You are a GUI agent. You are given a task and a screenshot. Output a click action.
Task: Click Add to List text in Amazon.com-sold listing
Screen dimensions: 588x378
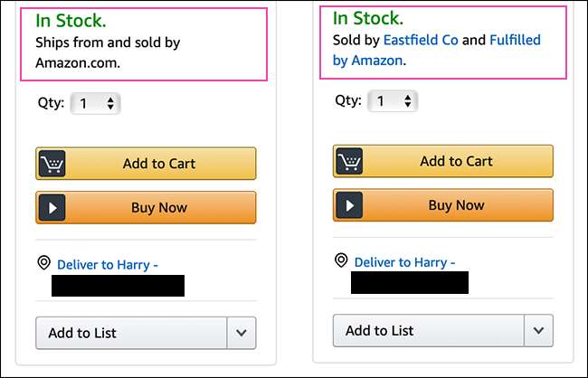click(x=82, y=333)
